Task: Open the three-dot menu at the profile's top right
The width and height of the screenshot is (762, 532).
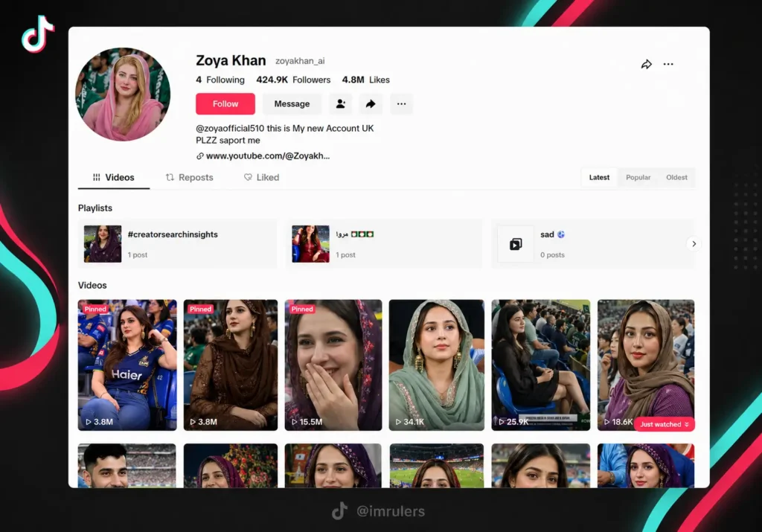Action: click(x=668, y=64)
